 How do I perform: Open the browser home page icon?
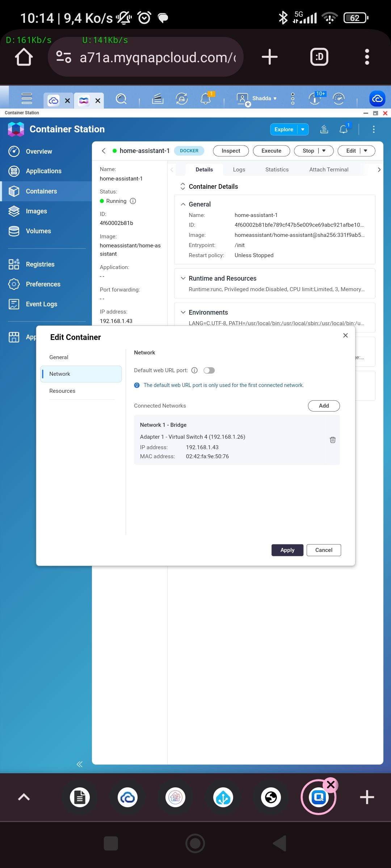pyautogui.click(x=24, y=57)
